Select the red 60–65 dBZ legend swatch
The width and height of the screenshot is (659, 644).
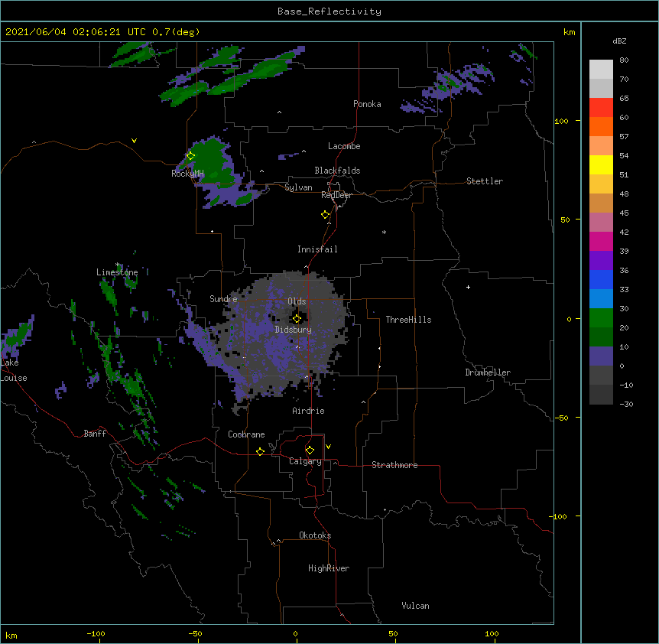(601, 108)
